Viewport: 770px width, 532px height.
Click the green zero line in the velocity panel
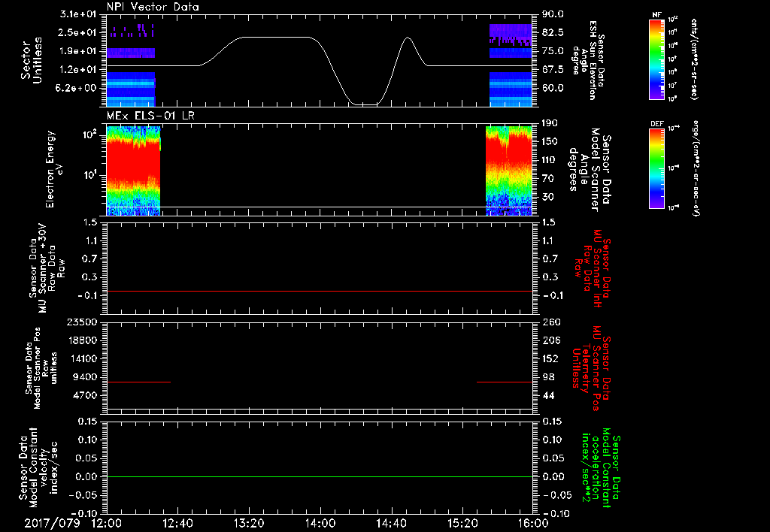pyautogui.click(x=320, y=476)
